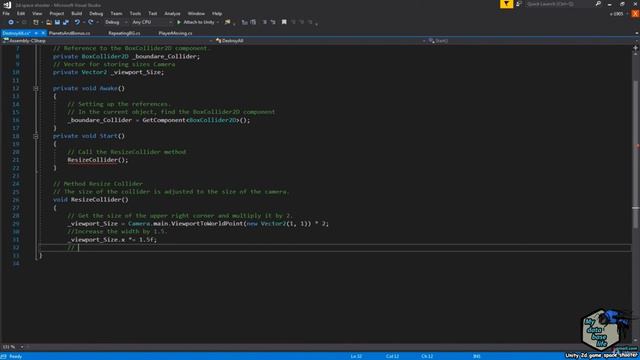Image resolution: width=640 pixels, height=360 pixels.
Task: Open the Build menu
Action: tap(77, 13)
